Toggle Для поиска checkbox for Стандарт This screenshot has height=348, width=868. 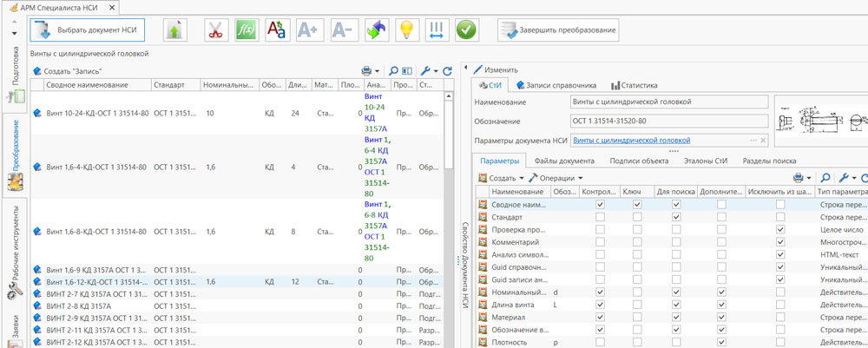point(676,217)
